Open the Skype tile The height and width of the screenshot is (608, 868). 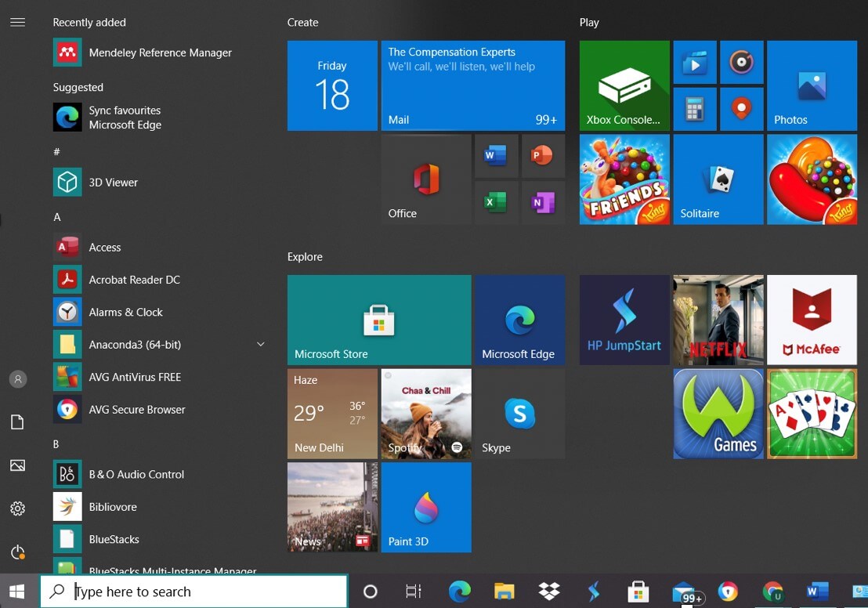(519, 414)
